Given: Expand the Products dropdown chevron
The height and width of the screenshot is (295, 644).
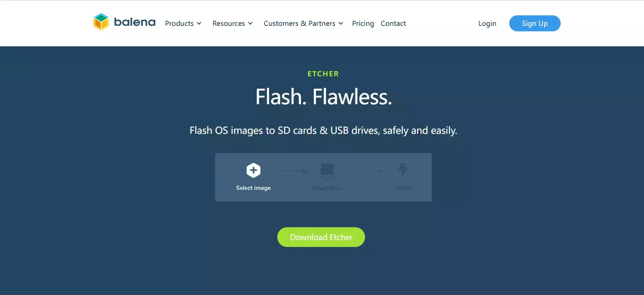Looking at the screenshot, I should (x=199, y=24).
